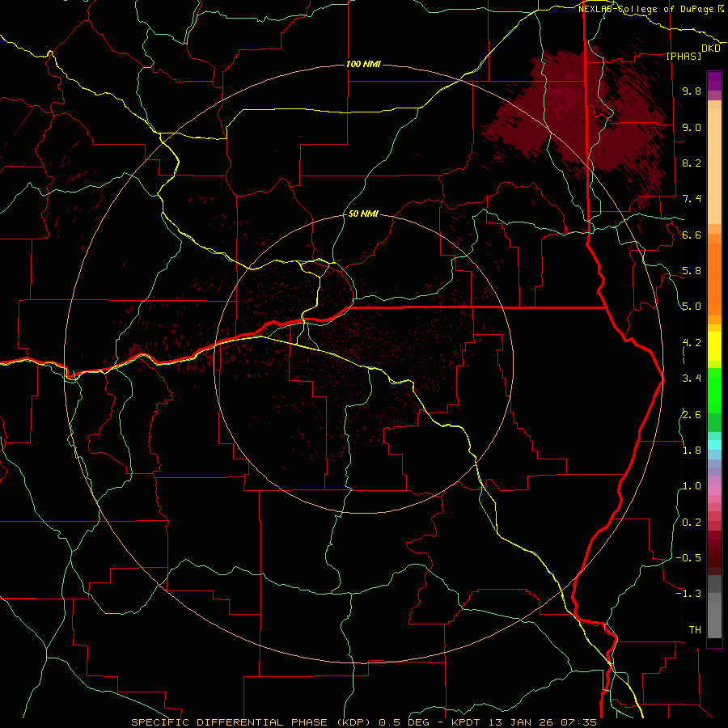The image size is (728, 728).
Task: Click the 8.2 legend value
Action: click(692, 163)
